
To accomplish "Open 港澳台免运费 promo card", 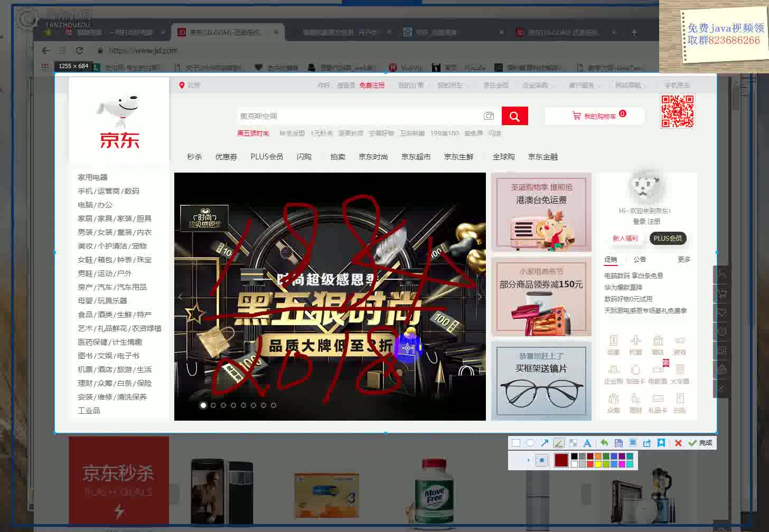I will click(x=541, y=212).
